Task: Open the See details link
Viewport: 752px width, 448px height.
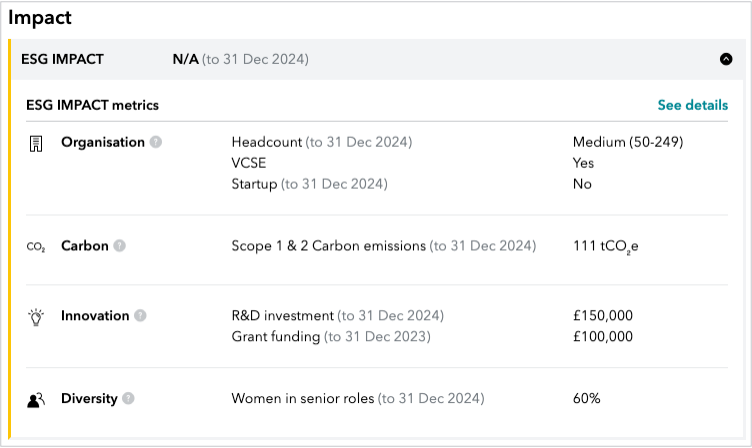Action: pyautogui.click(x=693, y=105)
